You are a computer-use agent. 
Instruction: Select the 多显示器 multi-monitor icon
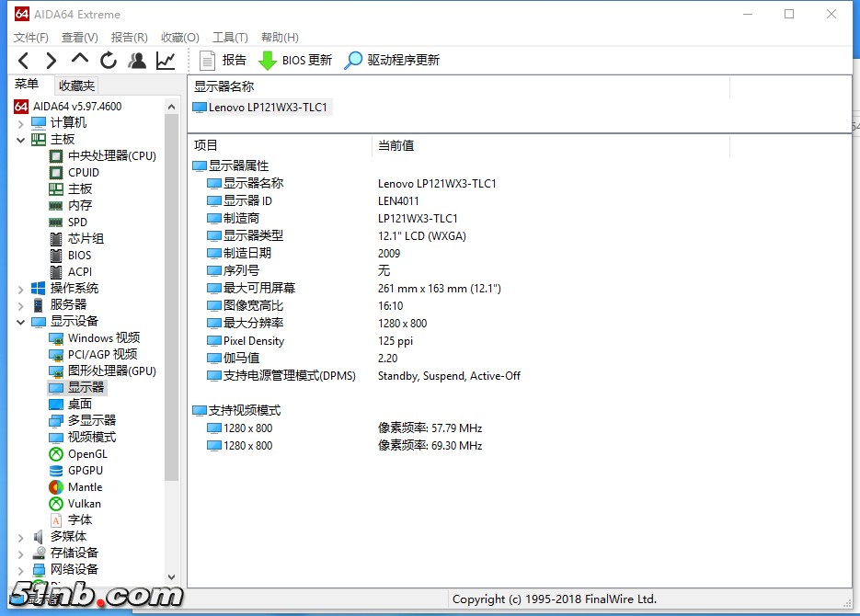coord(56,421)
